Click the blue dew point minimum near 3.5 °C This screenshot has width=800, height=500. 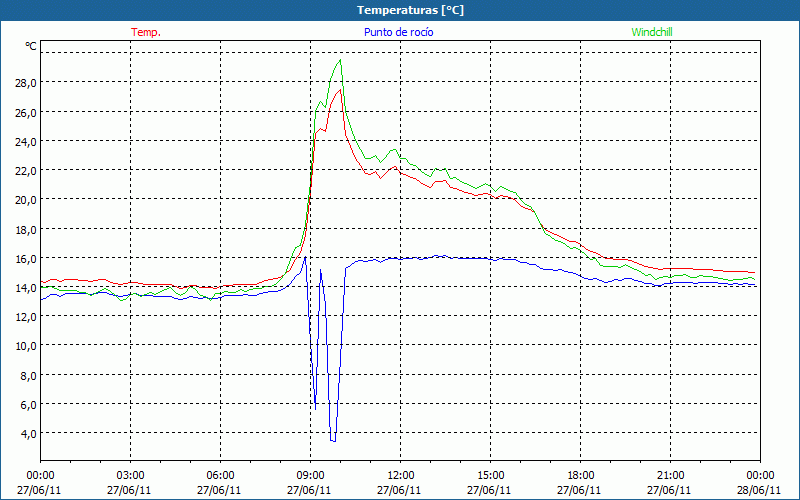click(x=333, y=441)
